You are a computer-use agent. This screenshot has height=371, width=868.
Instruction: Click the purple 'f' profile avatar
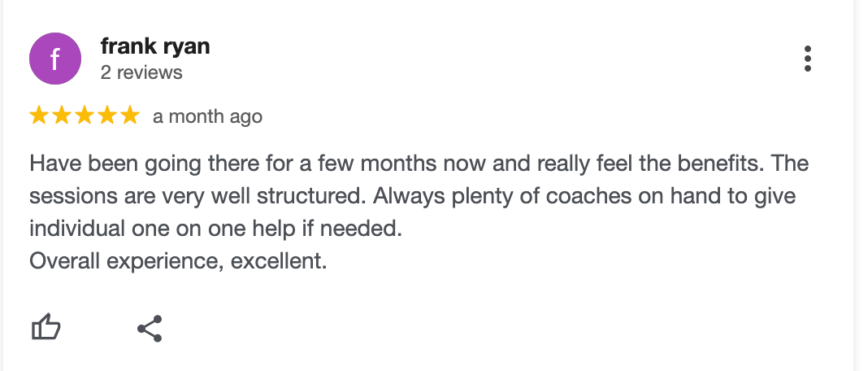(x=54, y=59)
